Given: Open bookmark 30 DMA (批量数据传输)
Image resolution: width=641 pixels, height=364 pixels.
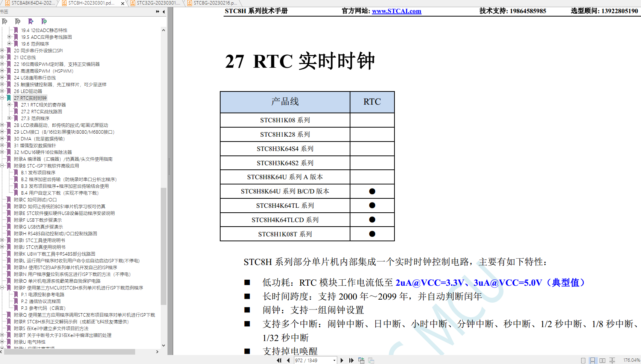Looking at the screenshot, I should tap(39, 139).
